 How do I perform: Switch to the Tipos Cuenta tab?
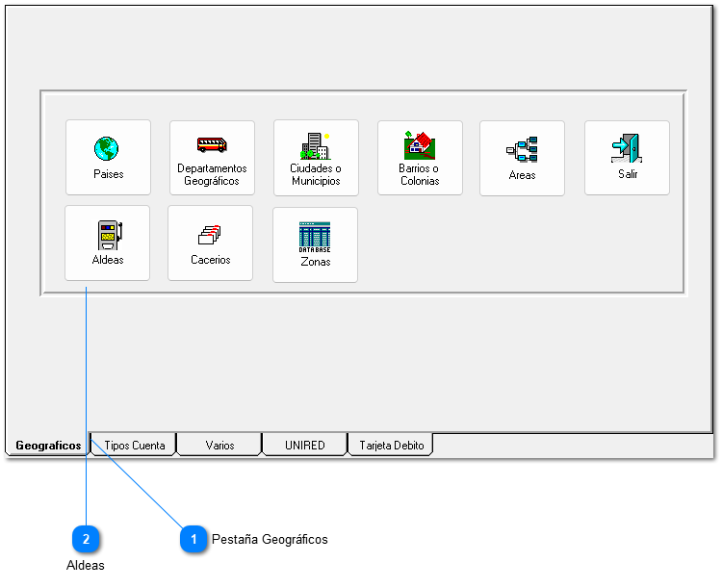[x=134, y=446]
